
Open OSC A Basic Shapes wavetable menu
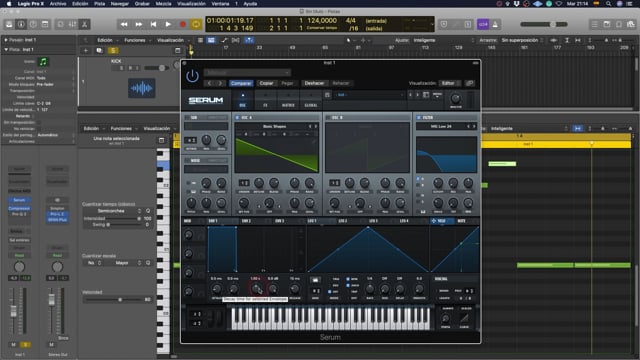click(x=274, y=127)
